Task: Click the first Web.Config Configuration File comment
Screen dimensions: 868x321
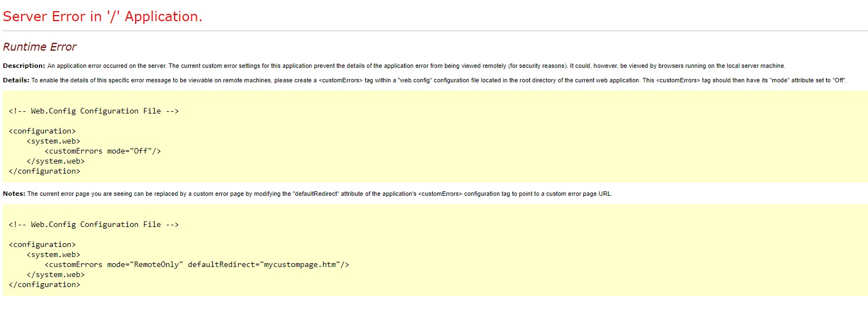Action: tap(94, 111)
